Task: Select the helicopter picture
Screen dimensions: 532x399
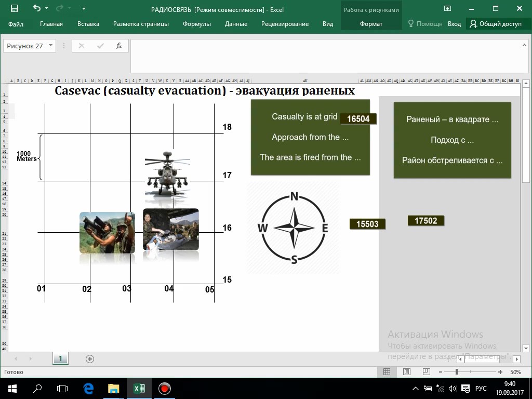Action: [167, 175]
